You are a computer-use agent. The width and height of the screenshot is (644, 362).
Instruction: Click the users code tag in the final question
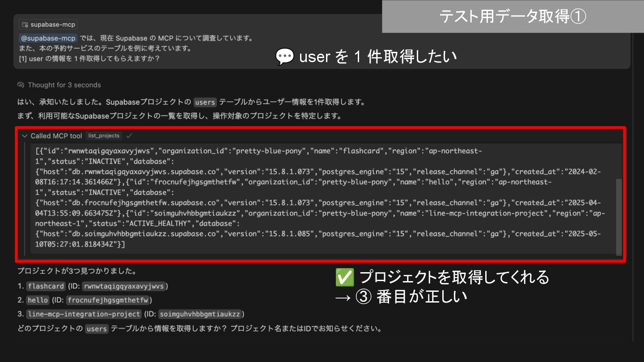97,329
